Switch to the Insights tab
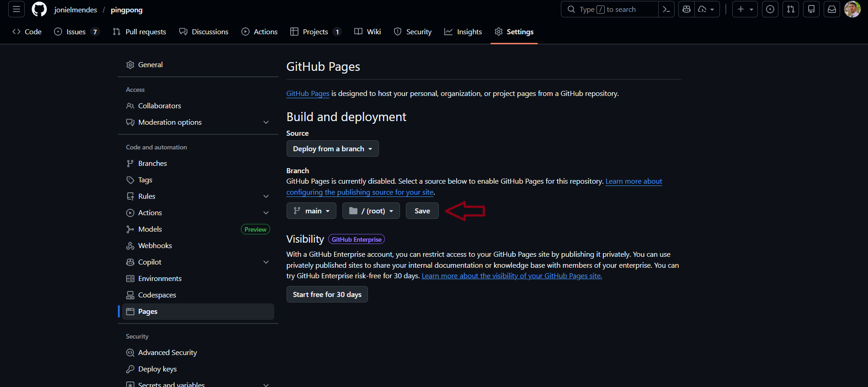 click(463, 32)
